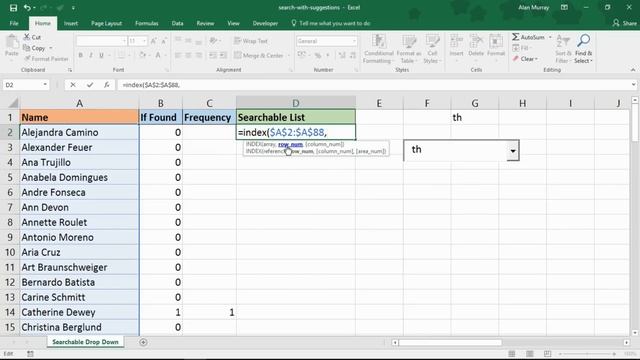Click cell containing Catherine Dewey
Screen dimensions: 640x360
[79, 312]
